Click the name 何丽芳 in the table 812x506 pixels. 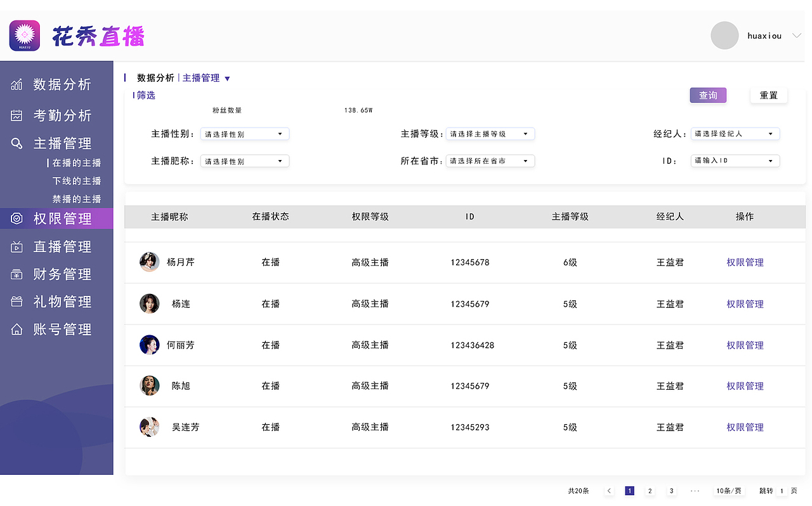coord(181,345)
